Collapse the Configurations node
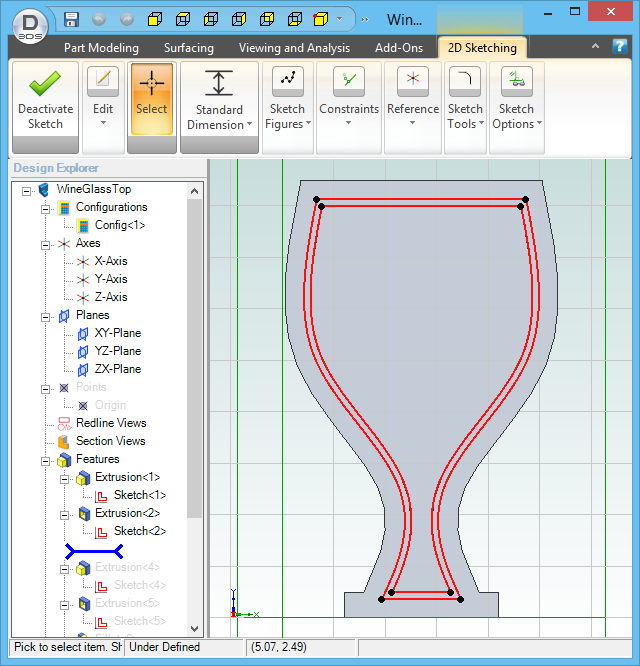640x666 pixels. (x=45, y=209)
